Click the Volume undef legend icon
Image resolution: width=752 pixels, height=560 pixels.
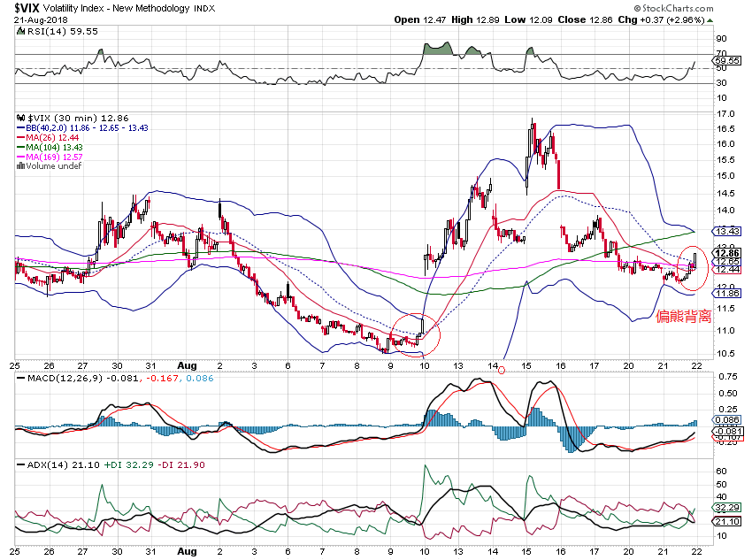pyautogui.click(x=21, y=165)
